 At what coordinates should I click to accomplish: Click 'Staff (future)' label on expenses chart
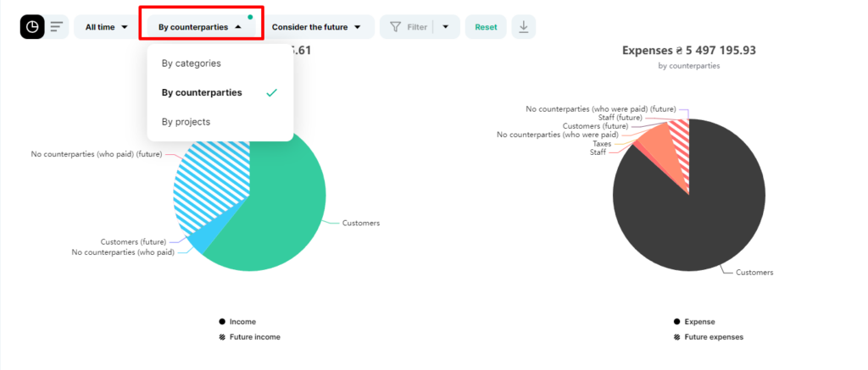click(x=620, y=117)
